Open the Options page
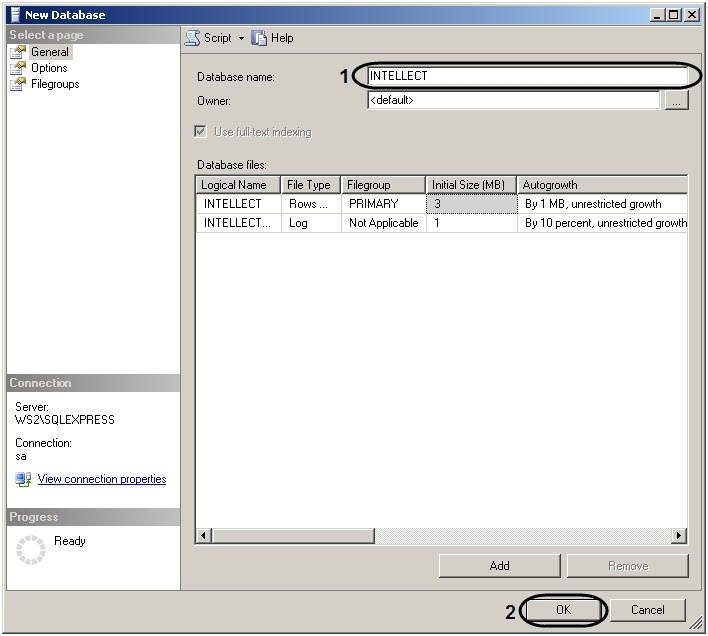This screenshot has width=708, height=636. [x=49, y=68]
